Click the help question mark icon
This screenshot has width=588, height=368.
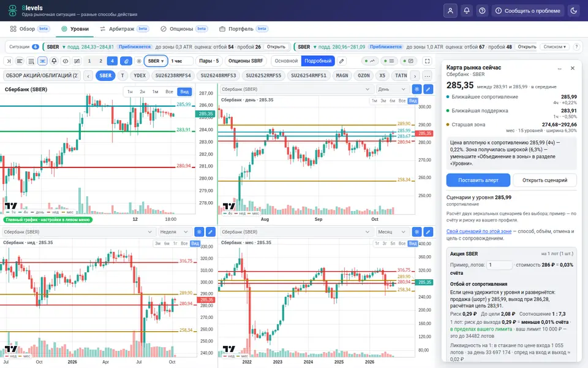click(x=482, y=10)
